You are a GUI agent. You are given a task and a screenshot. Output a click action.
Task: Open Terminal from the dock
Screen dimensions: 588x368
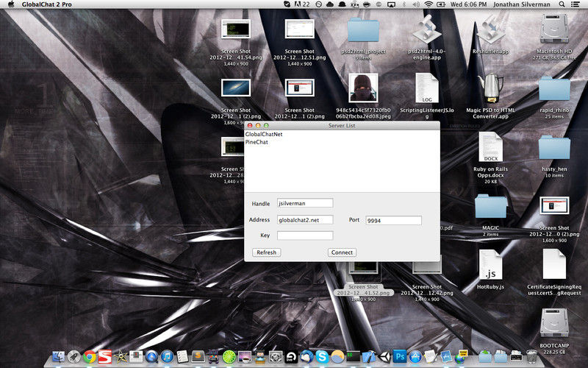tap(354, 357)
